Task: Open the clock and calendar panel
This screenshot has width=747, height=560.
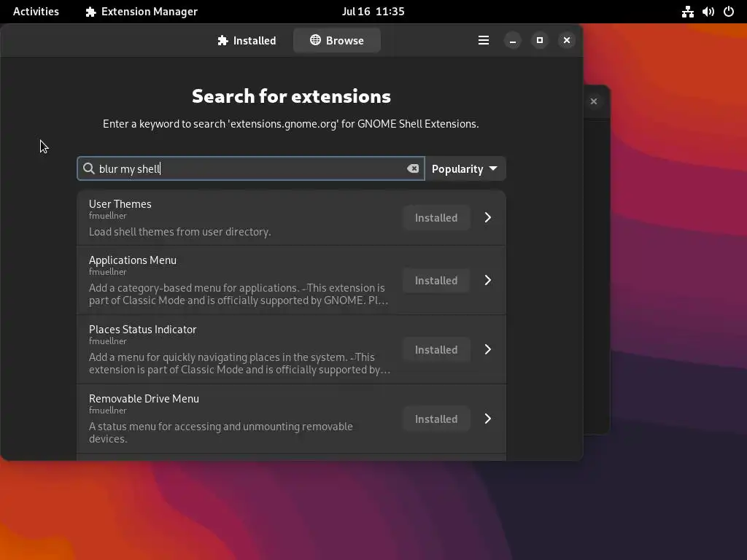Action: 373,12
